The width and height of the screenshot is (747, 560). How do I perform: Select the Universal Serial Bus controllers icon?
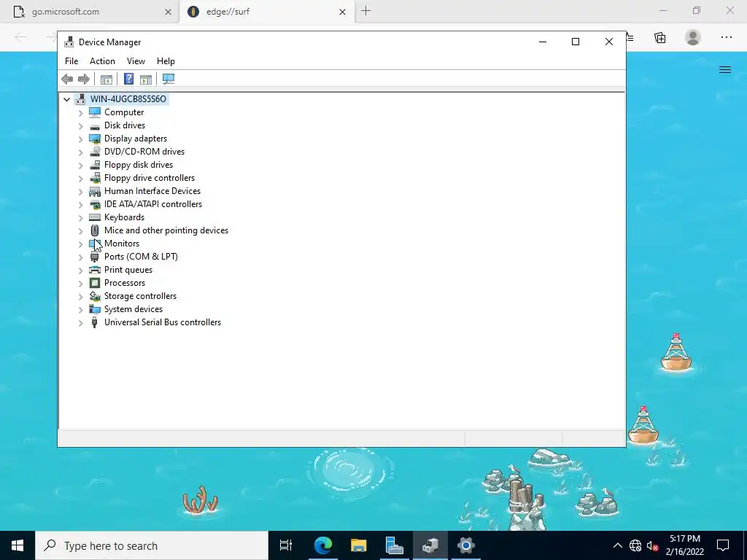coord(95,322)
